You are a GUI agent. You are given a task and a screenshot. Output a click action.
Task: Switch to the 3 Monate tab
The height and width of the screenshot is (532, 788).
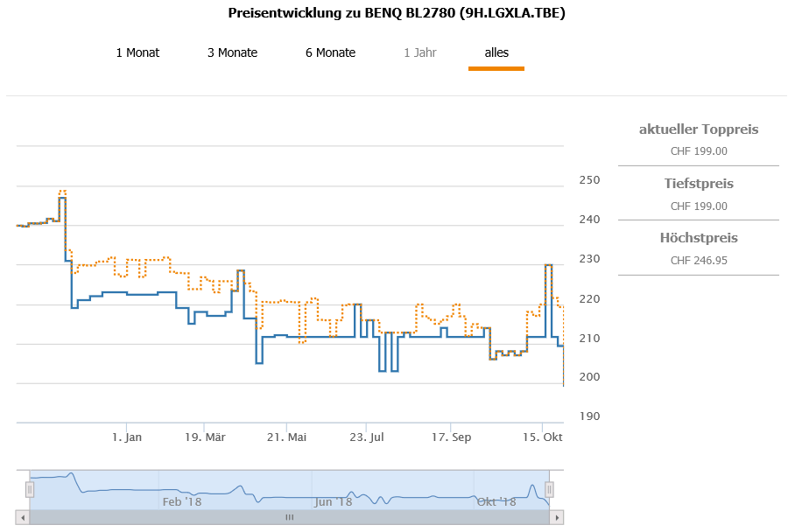(232, 52)
